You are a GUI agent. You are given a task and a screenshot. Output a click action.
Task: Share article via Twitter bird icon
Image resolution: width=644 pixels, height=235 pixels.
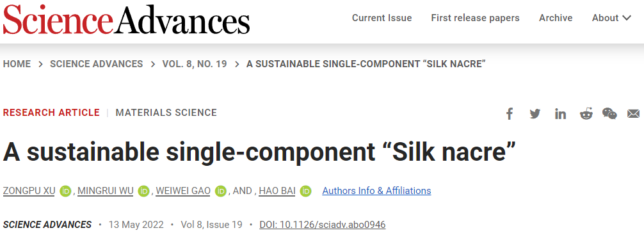[x=535, y=114]
